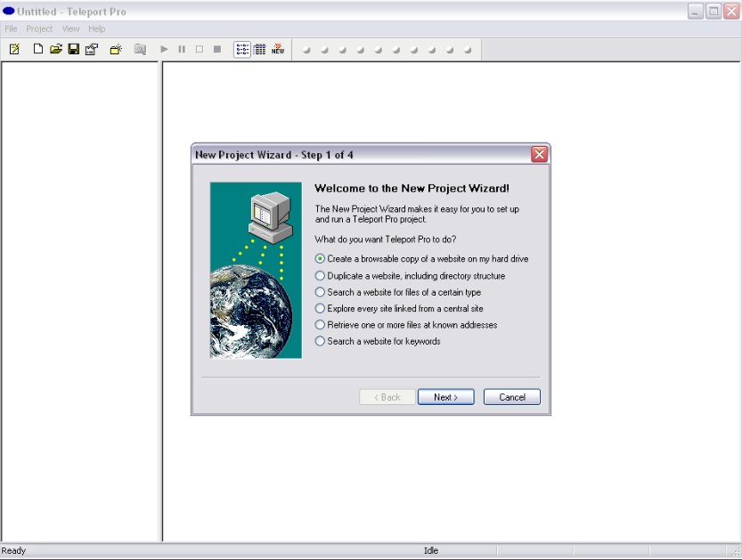742x560 pixels.
Task: Click the Open Project folder icon
Action: (x=56, y=49)
